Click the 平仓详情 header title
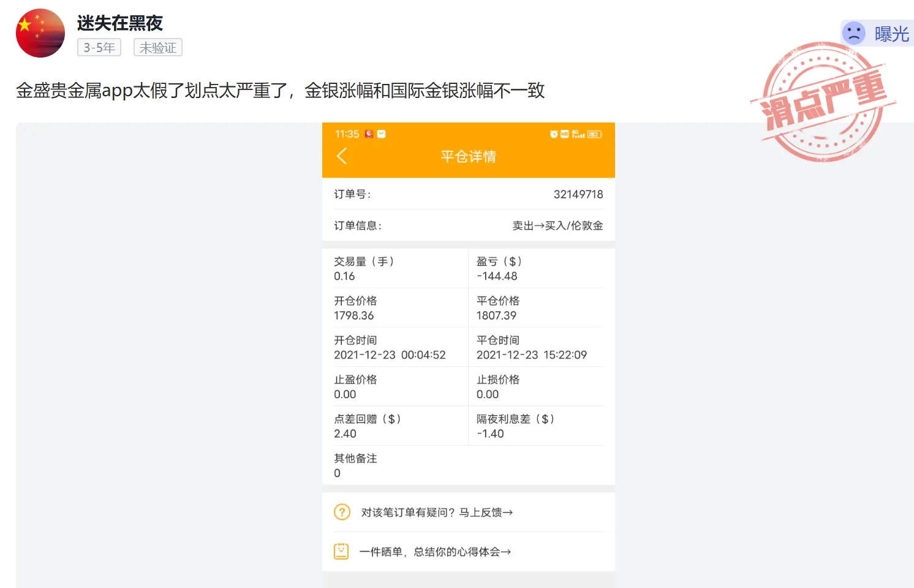 469,157
